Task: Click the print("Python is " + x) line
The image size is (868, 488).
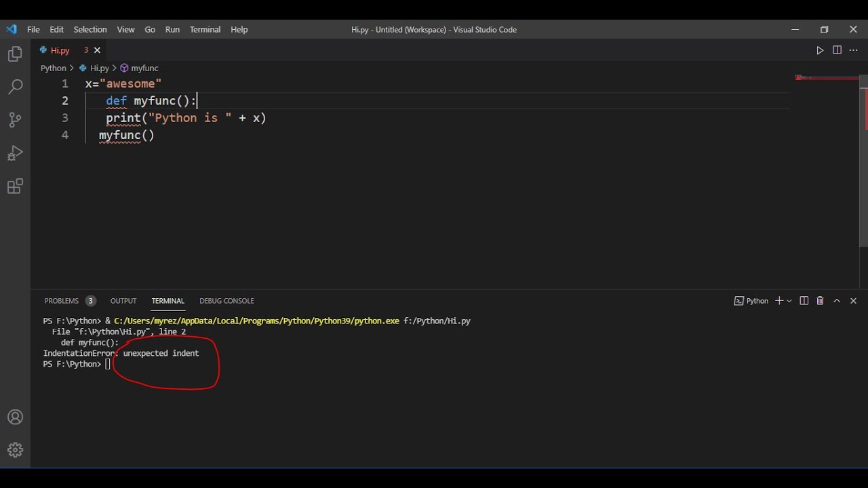Action: click(186, 118)
